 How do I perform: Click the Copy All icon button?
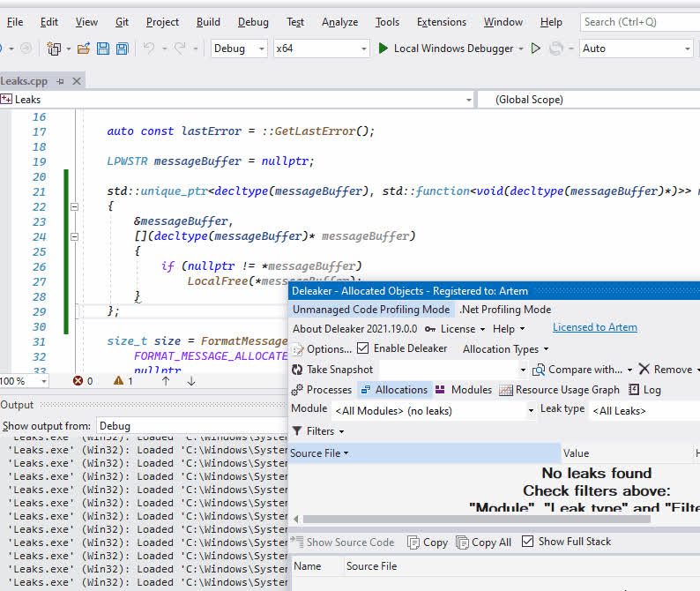coord(483,542)
